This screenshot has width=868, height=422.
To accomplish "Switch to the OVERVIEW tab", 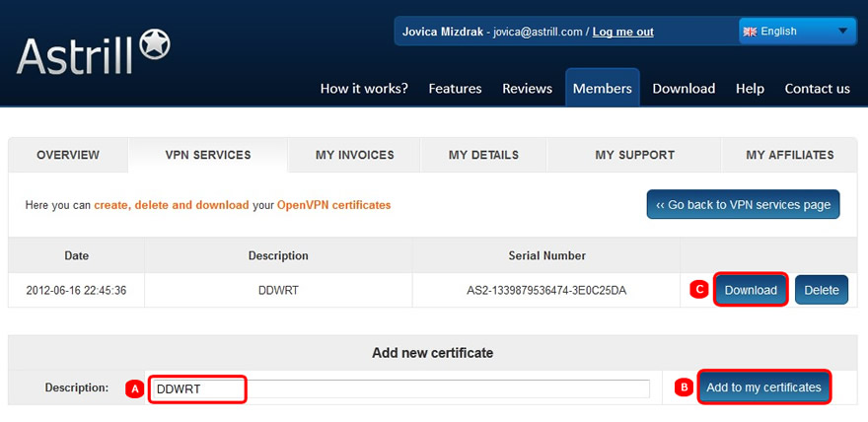I will (x=68, y=156).
